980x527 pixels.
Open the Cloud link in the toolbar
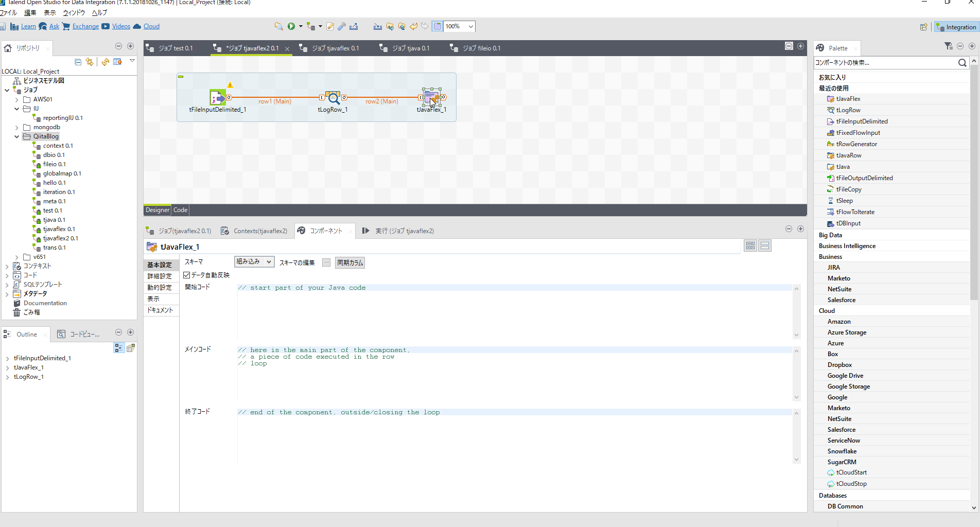(150, 26)
